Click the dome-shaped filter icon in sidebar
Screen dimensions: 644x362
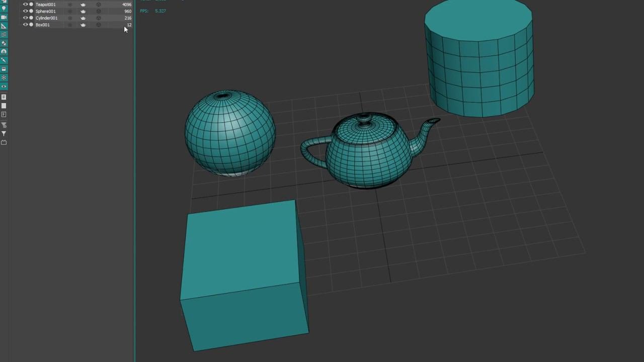pyautogui.click(x=4, y=52)
